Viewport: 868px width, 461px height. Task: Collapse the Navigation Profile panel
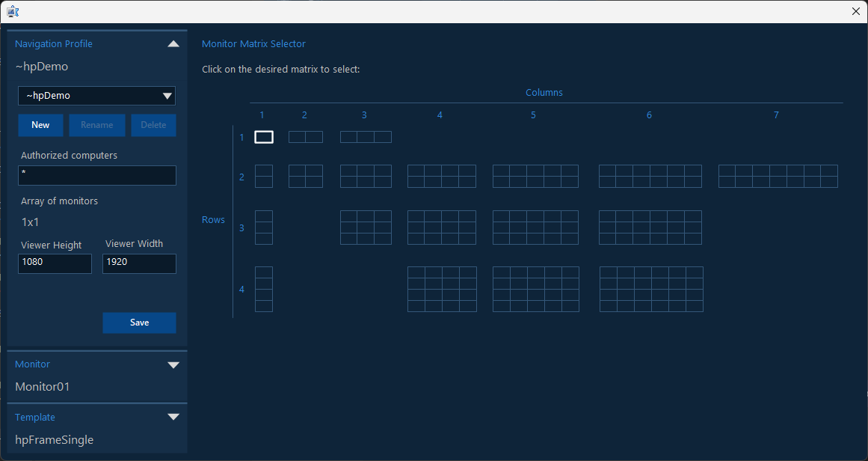pos(173,43)
